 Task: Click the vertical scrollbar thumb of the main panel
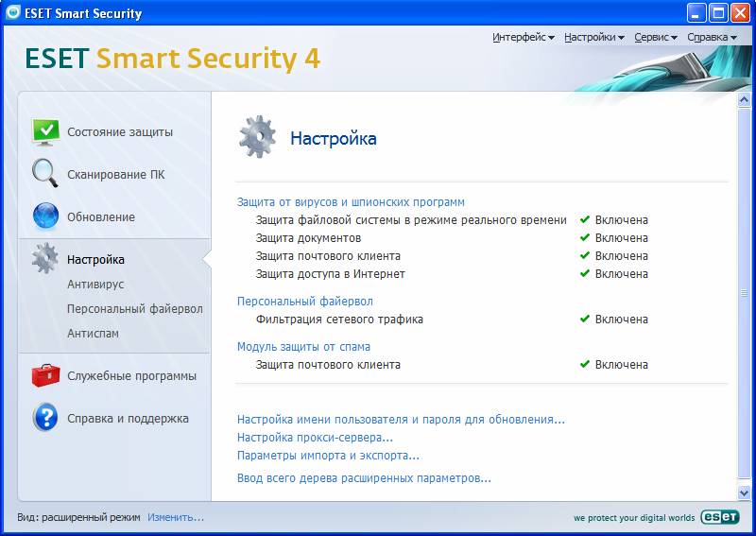tap(744, 293)
